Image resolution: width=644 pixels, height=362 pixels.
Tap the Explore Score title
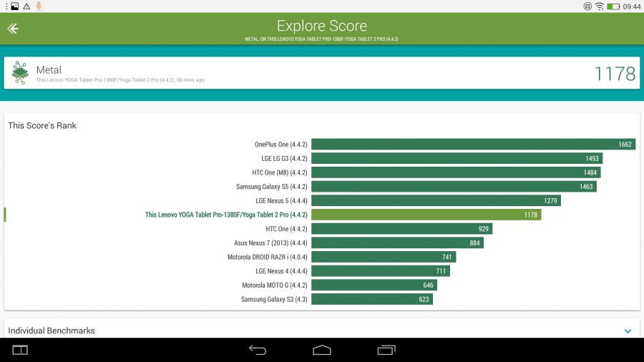321,26
